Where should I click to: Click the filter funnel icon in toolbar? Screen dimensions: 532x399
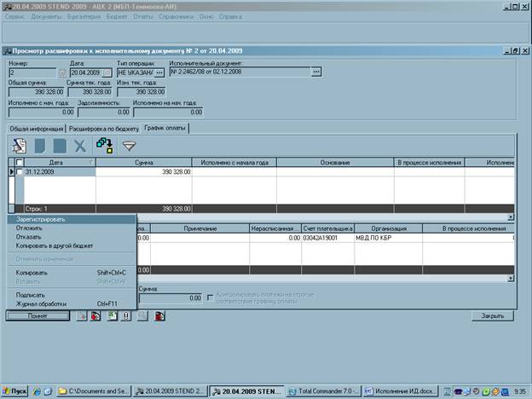click(x=129, y=146)
